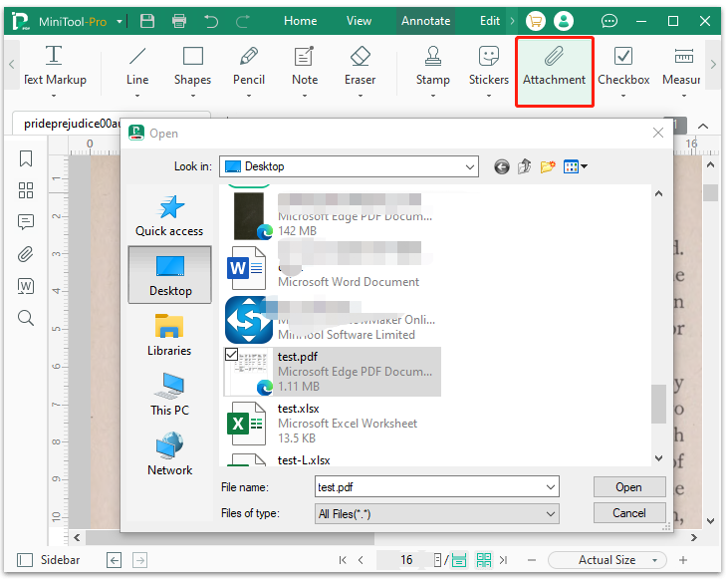Image resolution: width=728 pixels, height=580 pixels.
Task: Open the comments sidebar panel
Action: pos(26,222)
